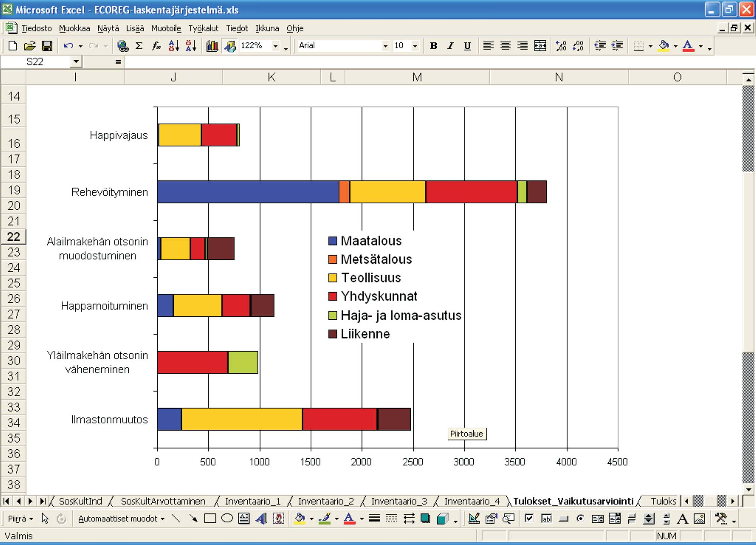Open the font size dropdown
The image size is (756, 545).
coord(415,46)
